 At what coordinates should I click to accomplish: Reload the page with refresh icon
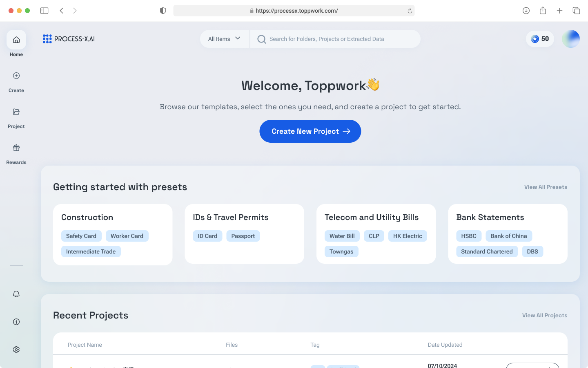[410, 11]
